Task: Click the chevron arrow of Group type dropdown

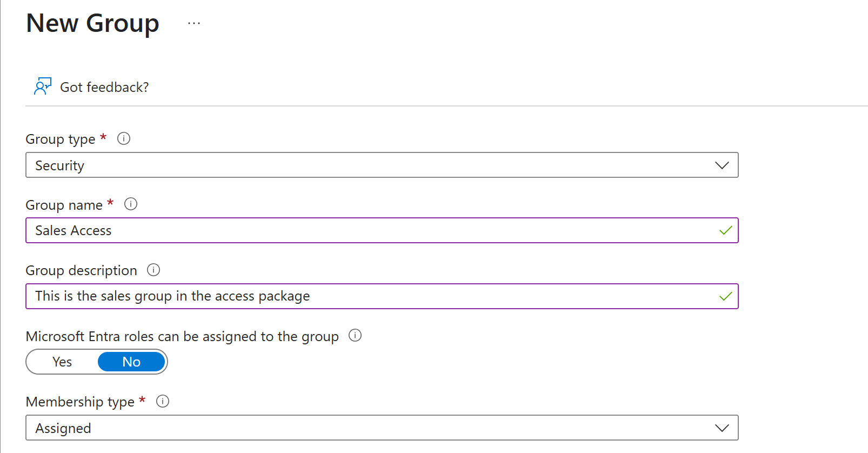Action: point(722,165)
